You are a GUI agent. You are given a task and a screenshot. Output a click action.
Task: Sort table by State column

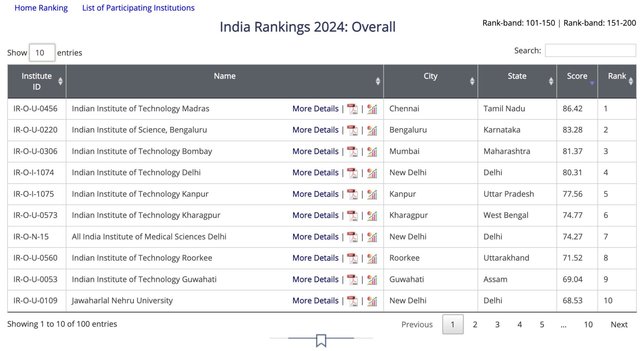tap(517, 81)
